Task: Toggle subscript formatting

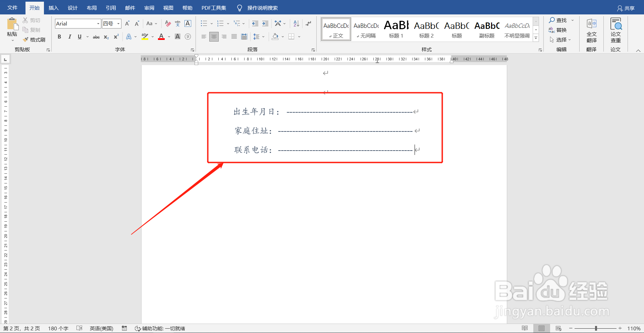Action: pyautogui.click(x=106, y=37)
